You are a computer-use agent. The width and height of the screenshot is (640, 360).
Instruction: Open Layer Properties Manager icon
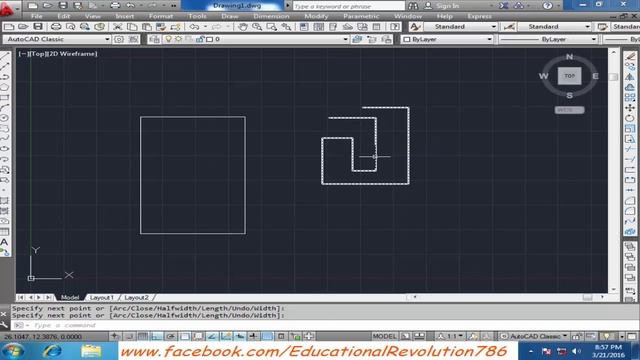pos(154,39)
